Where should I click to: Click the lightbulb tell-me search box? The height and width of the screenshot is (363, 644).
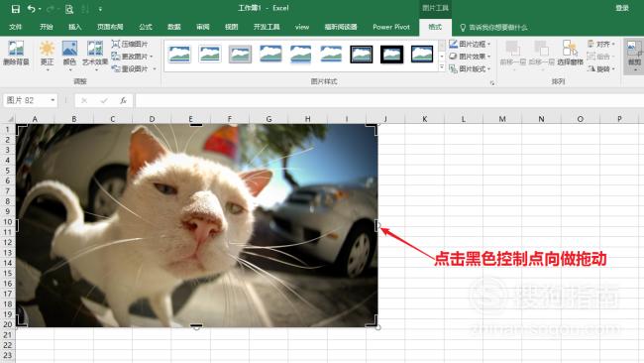[493, 28]
